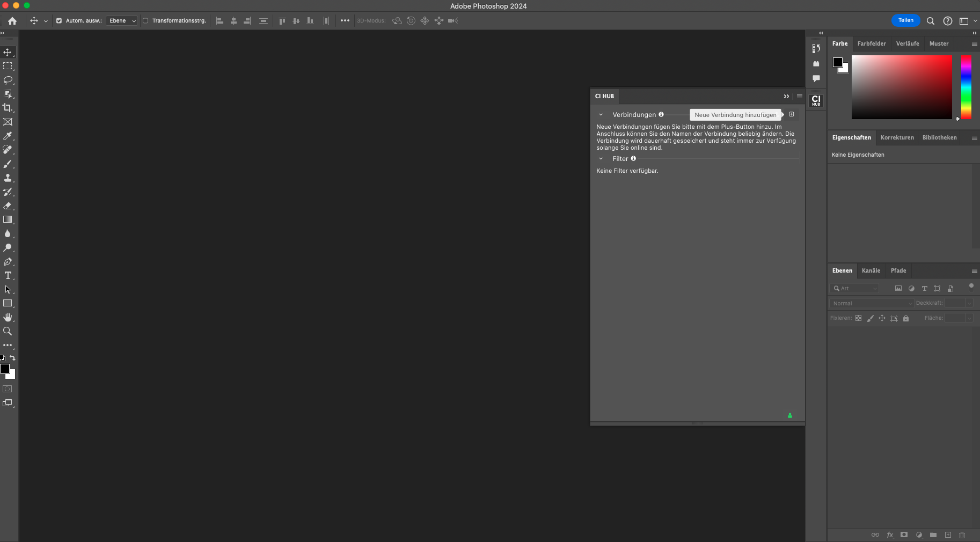This screenshot has height=542, width=980.
Task: Swap foreground and background colors
Action: pos(12,358)
